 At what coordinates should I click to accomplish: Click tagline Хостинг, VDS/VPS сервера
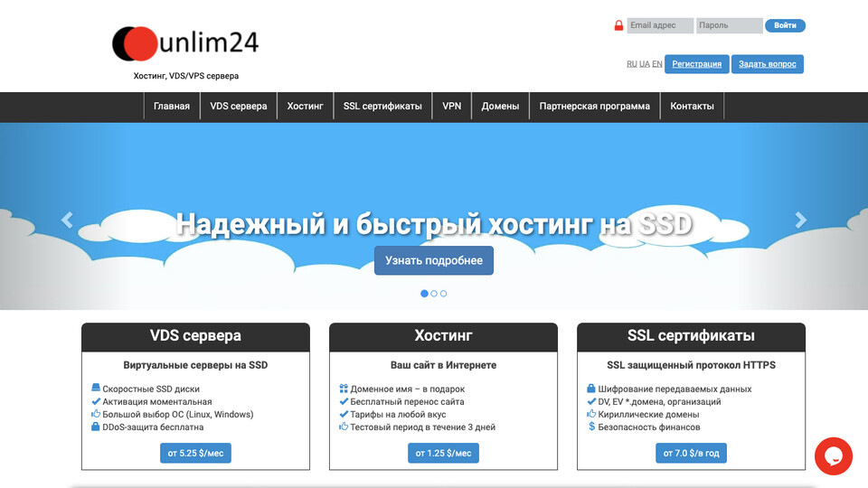pyautogui.click(x=186, y=76)
